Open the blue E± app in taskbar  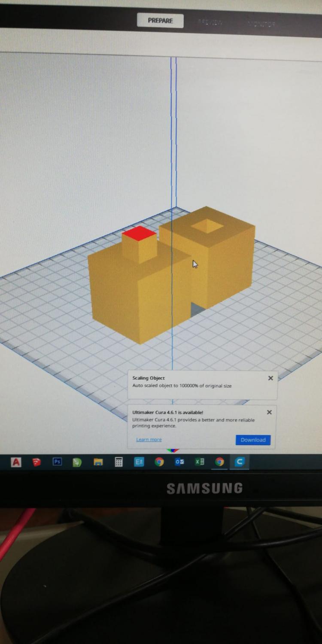click(x=139, y=462)
